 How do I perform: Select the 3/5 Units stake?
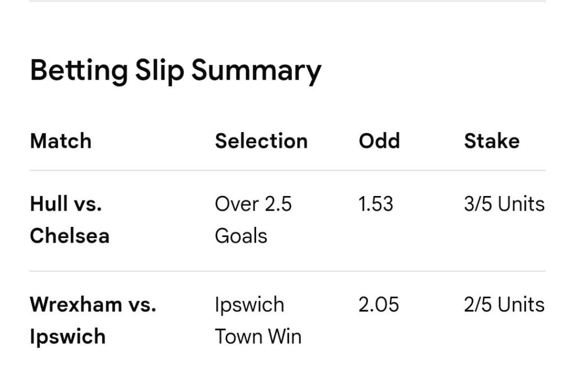click(504, 204)
